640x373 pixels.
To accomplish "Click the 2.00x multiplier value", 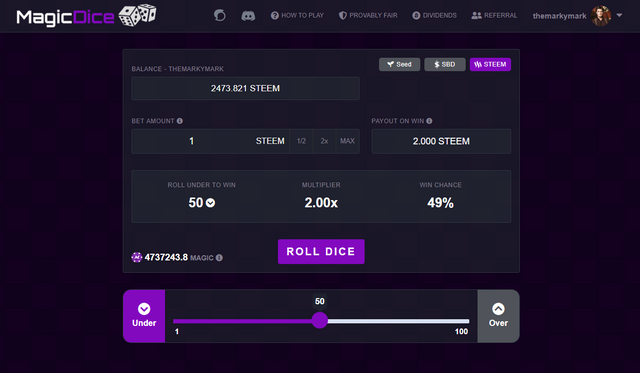I will 321,203.
